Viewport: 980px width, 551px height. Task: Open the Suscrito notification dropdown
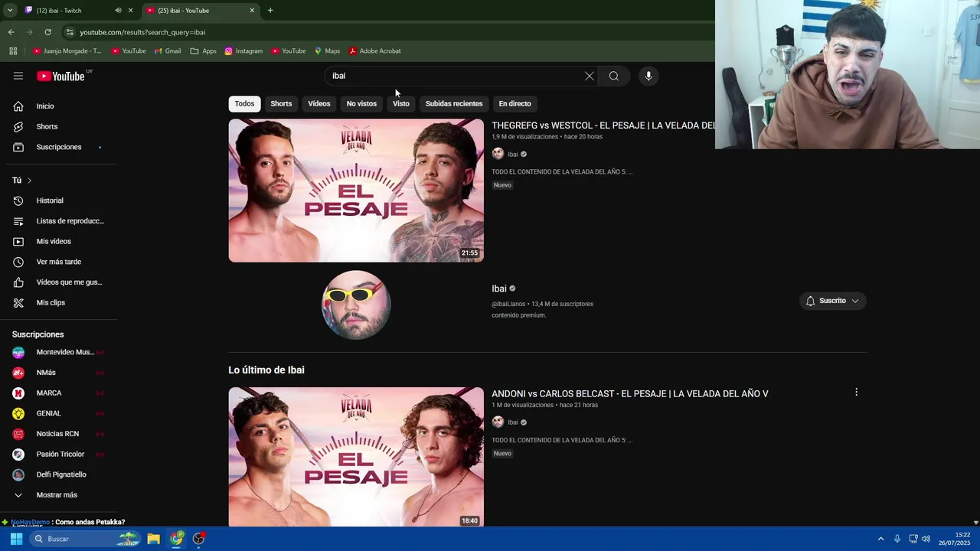[832, 301]
